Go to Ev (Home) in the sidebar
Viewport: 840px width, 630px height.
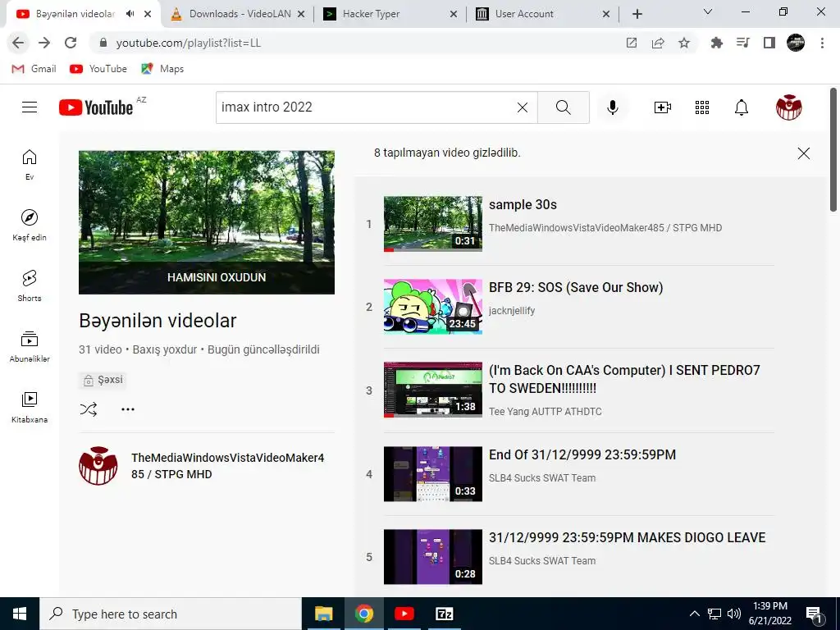tap(30, 164)
